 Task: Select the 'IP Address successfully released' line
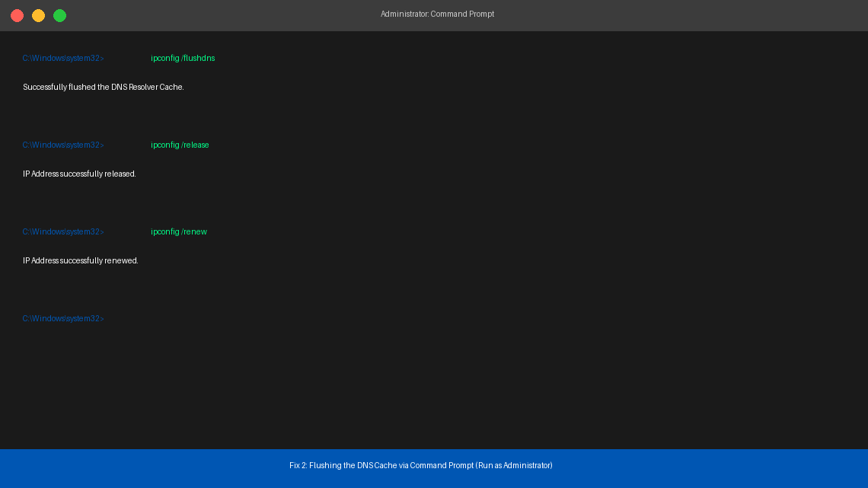[79, 174]
